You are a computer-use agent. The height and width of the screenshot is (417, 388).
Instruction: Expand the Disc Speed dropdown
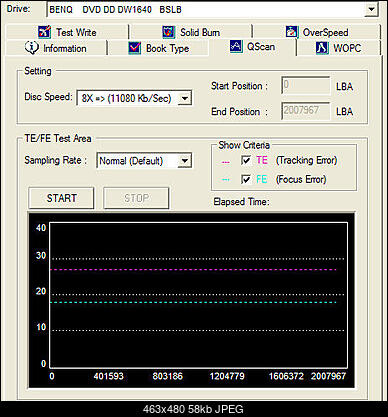click(185, 98)
